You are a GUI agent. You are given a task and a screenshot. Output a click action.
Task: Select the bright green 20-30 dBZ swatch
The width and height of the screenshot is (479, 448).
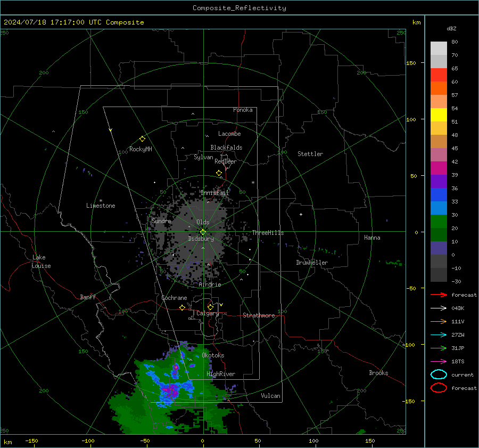pos(439,222)
